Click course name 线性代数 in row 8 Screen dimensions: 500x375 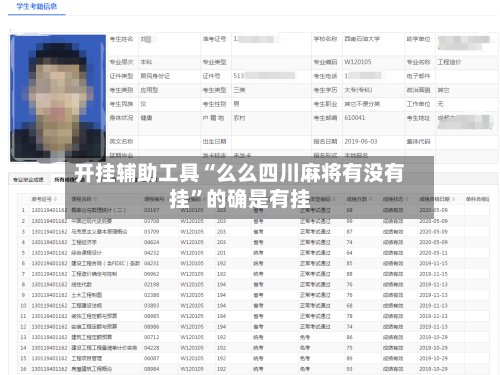click(x=81, y=285)
